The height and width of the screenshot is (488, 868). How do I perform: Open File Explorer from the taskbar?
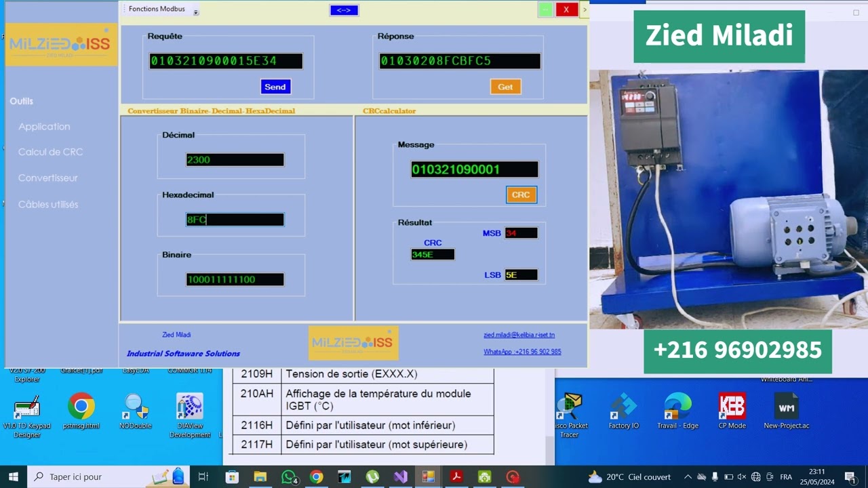pyautogui.click(x=260, y=476)
